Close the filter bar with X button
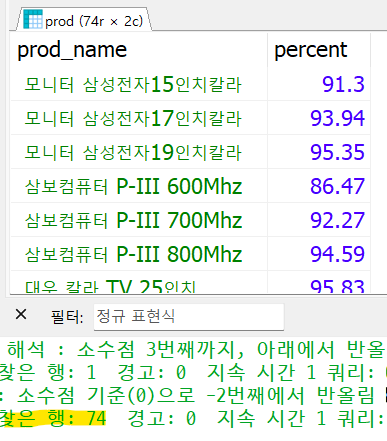This screenshot has width=387, height=441. pyautogui.click(x=21, y=314)
